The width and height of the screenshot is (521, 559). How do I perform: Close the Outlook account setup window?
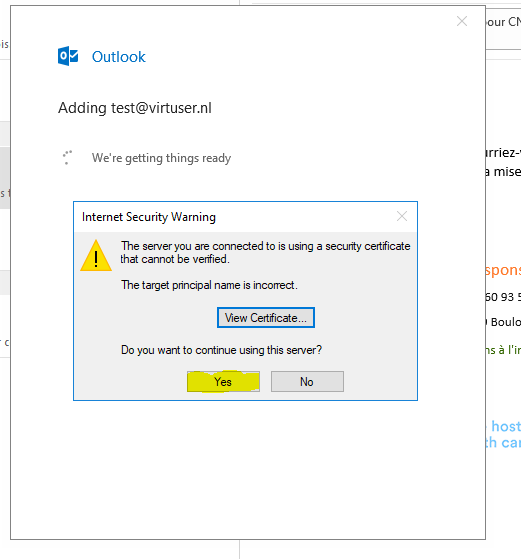tap(462, 21)
